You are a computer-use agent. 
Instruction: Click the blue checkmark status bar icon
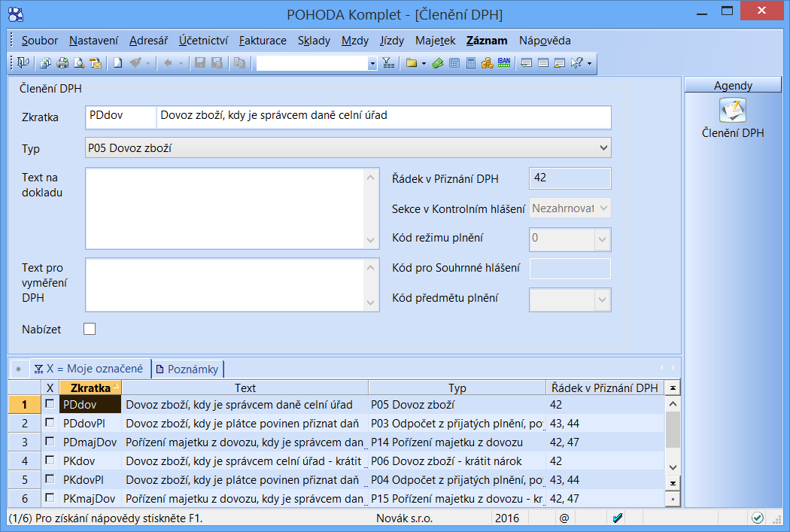click(617, 518)
